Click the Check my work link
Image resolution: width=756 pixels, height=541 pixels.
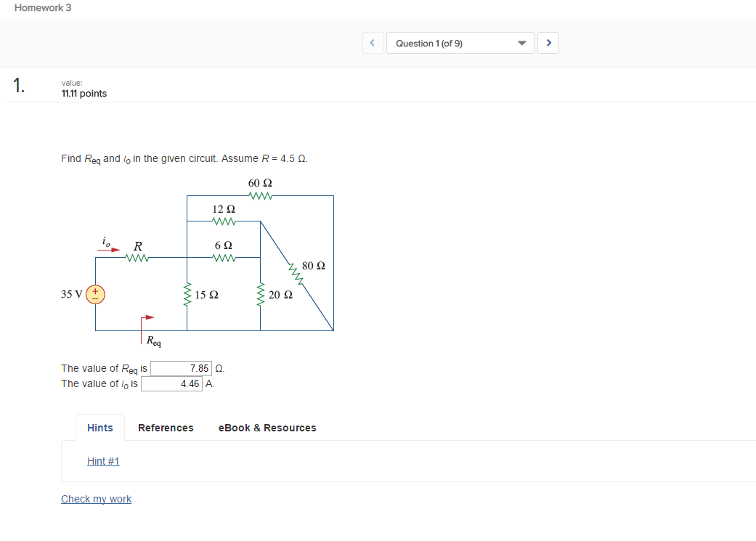pos(96,499)
